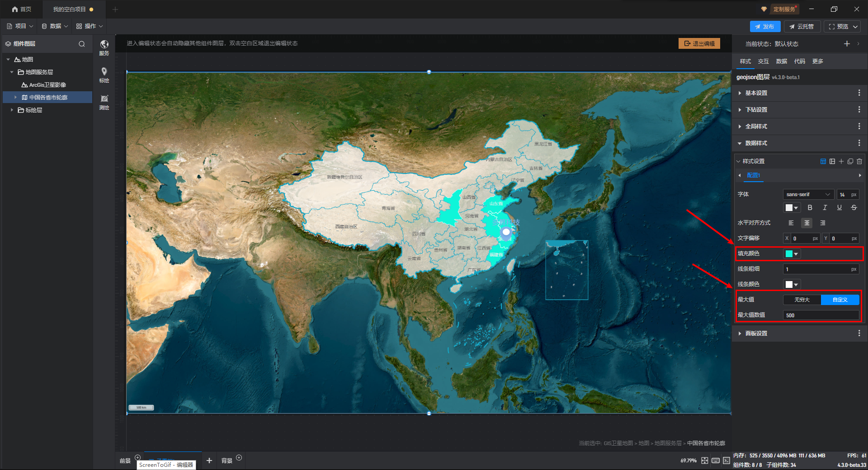
Task: Open the 项目 menu
Action: 20,26
